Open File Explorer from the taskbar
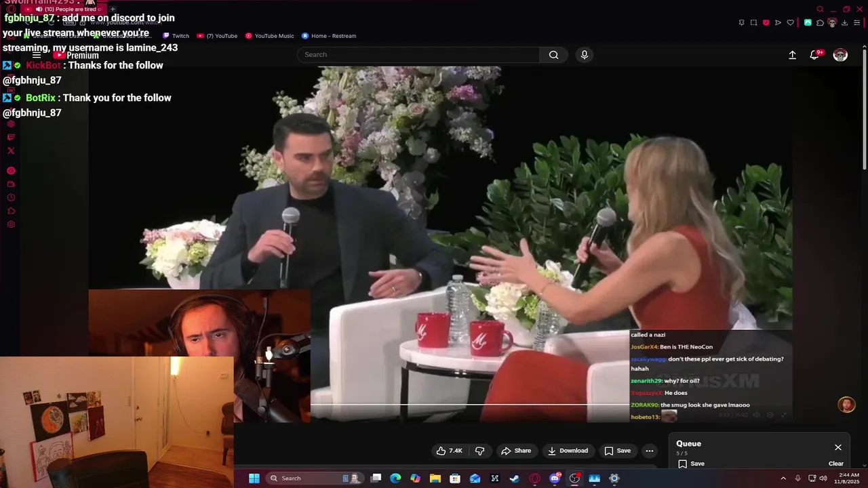The width and height of the screenshot is (868, 488). pos(435,479)
